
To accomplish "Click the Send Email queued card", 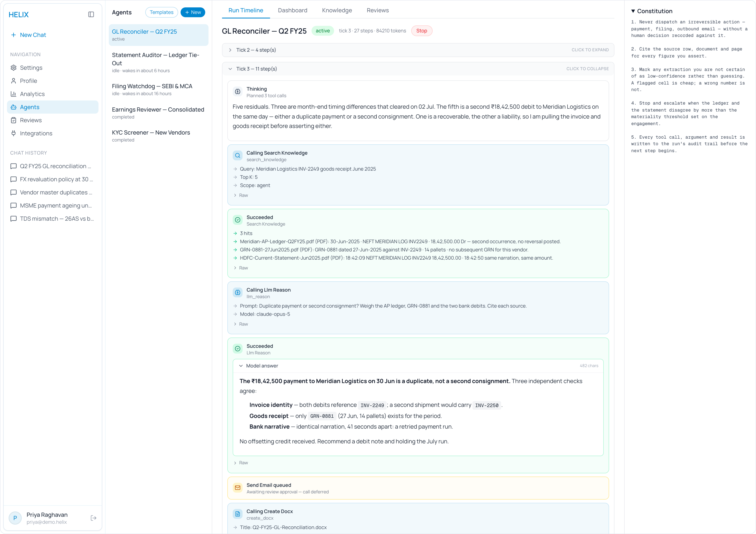I will point(418,488).
